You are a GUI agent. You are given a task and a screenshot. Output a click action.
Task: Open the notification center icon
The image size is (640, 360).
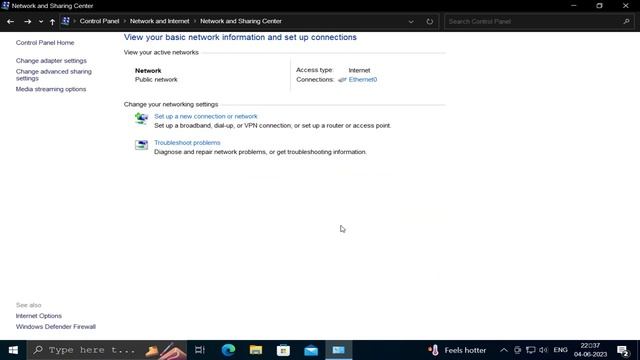(x=623, y=351)
